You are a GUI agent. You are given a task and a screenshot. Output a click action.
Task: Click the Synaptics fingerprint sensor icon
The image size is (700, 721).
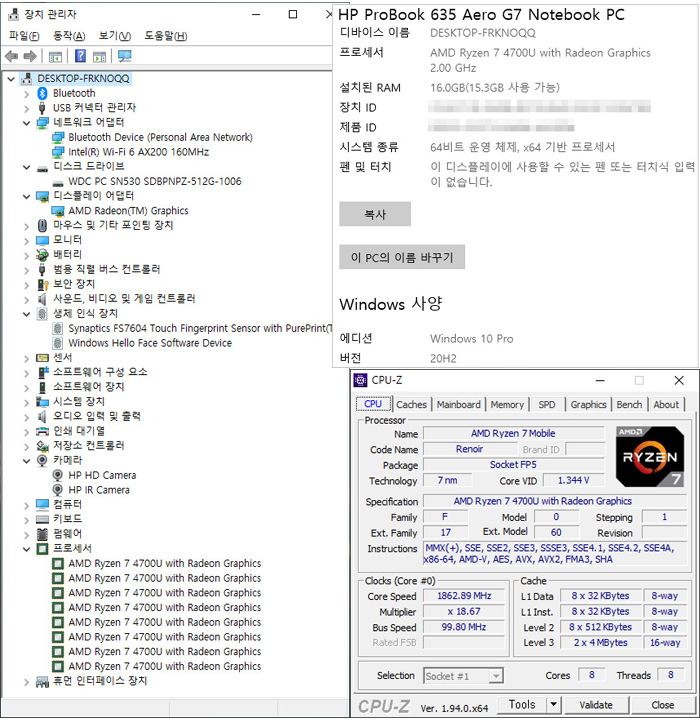tap(57, 328)
